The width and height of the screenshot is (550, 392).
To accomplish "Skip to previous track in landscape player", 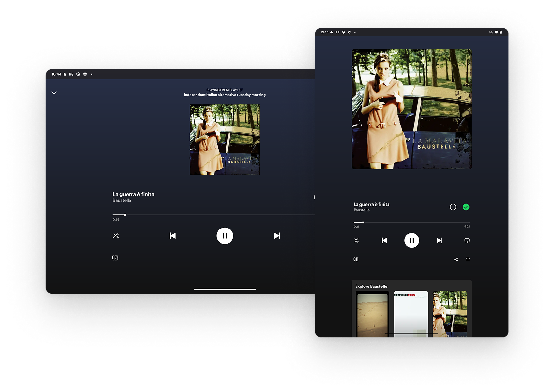I will (172, 236).
